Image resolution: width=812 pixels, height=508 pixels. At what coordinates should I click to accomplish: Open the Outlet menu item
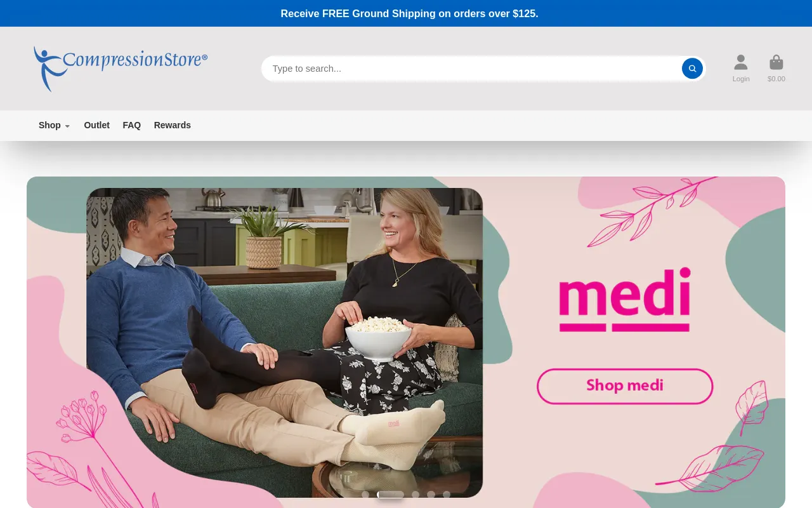(x=96, y=125)
